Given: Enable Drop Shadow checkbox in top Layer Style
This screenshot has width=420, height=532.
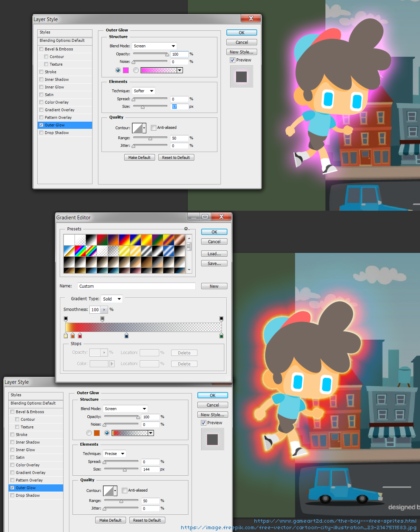Looking at the screenshot, I should pyautogui.click(x=41, y=133).
